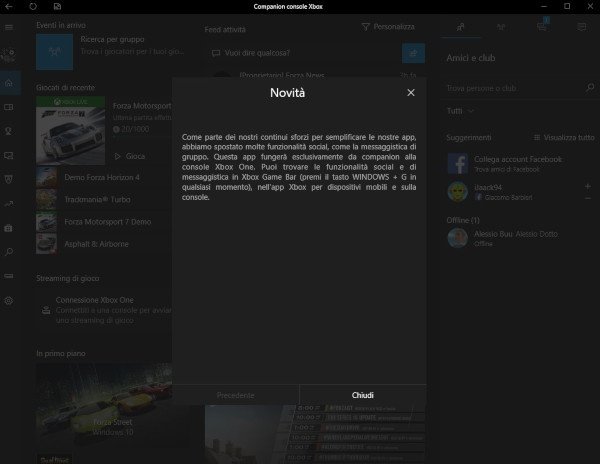Screen dimensions: 600x464
Task: Click Visualizza tutto suggestions link
Action: (x=564, y=137)
